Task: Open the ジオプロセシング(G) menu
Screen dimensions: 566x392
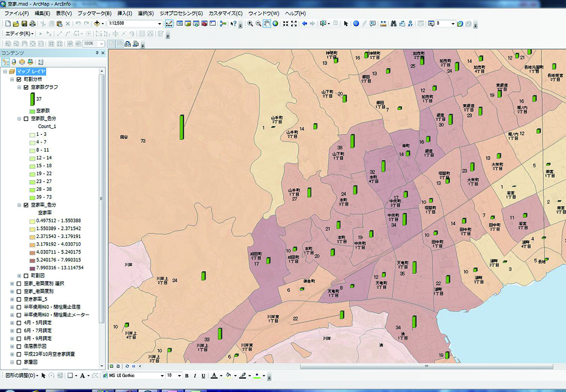Action: pos(181,13)
